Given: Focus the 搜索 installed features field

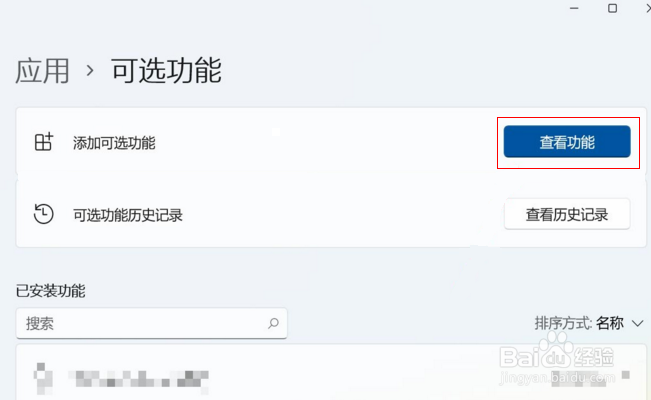Looking at the screenshot, I should click(x=152, y=323).
